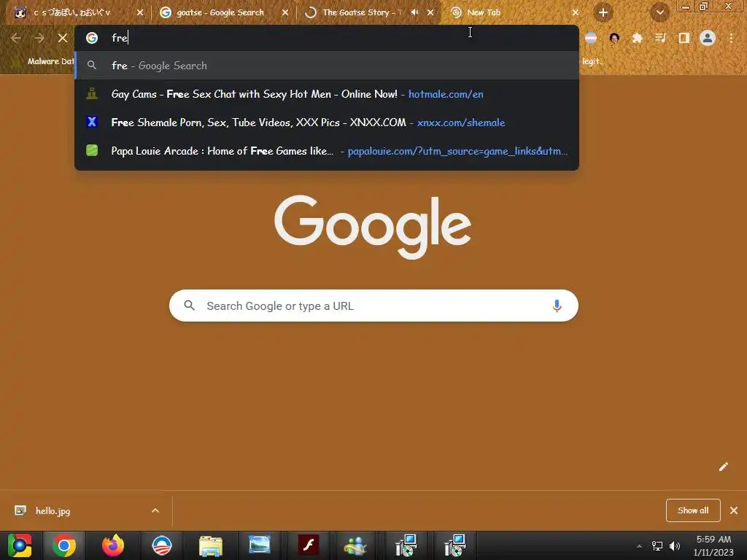The height and width of the screenshot is (560, 747).
Task: Go forward with the forward arrow
Action: (x=39, y=38)
